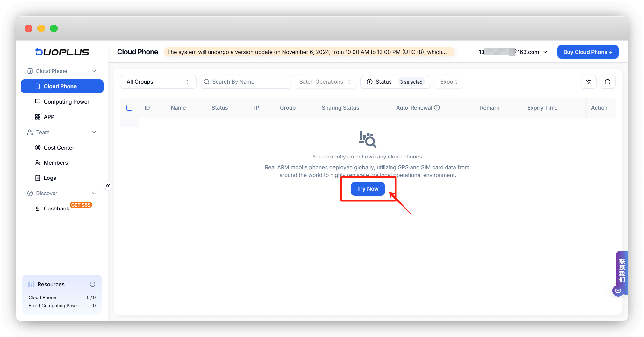Viewport: 644px width, 337px height.
Task: Open the Batch Operations dropdown
Action: [325, 82]
